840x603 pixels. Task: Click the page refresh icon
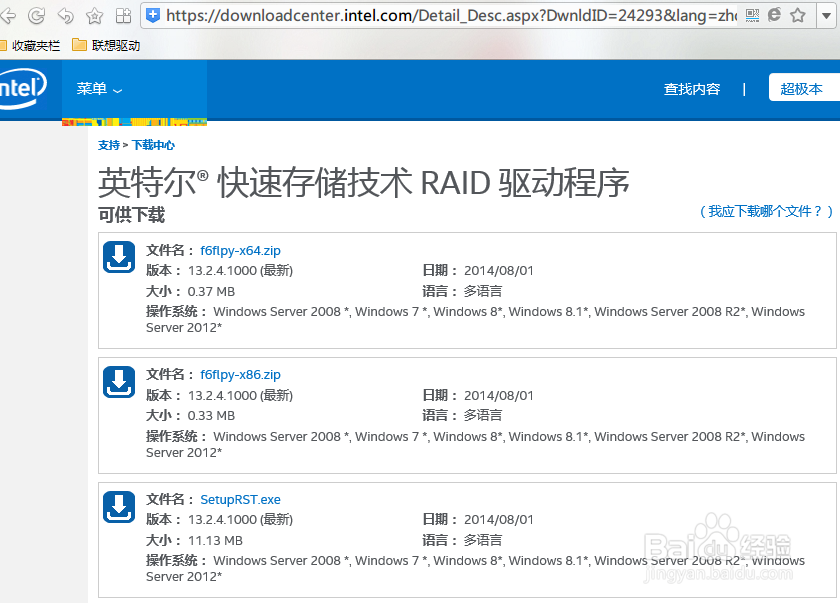[x=37, y=14]
